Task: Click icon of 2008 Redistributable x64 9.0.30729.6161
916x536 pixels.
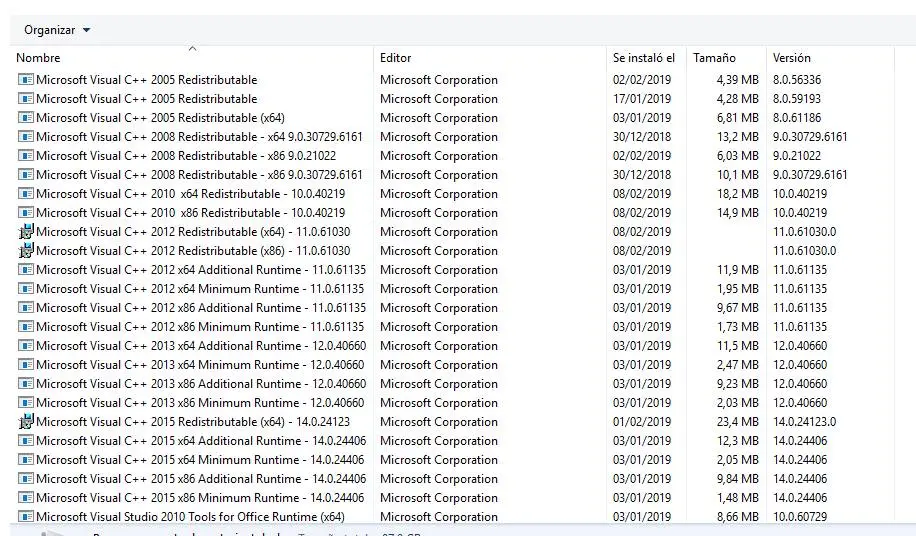Action: pos(26,137)
